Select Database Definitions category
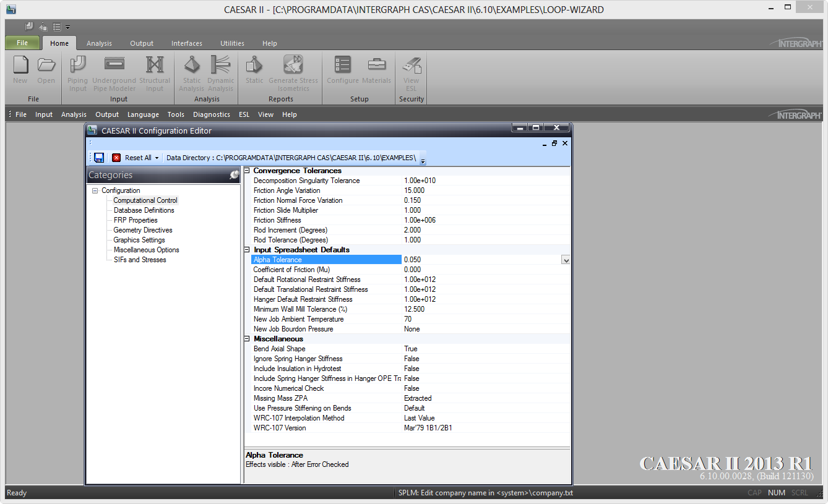The image size is (828, 504). 144,210
